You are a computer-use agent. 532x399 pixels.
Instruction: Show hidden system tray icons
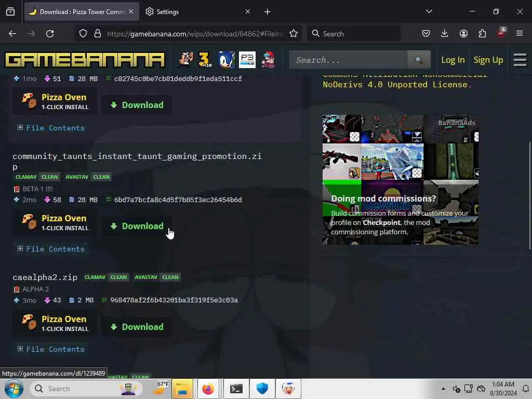[443, 389]
